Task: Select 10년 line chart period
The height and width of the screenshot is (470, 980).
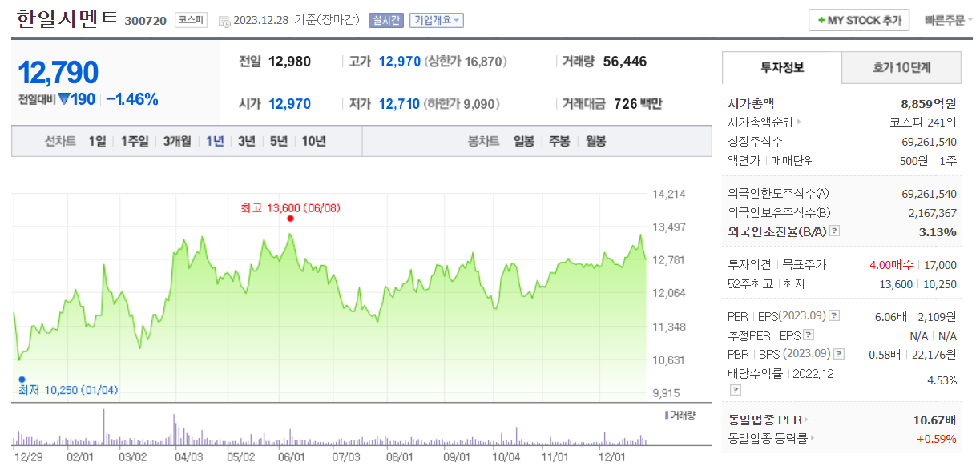Action: click(313, 142)
